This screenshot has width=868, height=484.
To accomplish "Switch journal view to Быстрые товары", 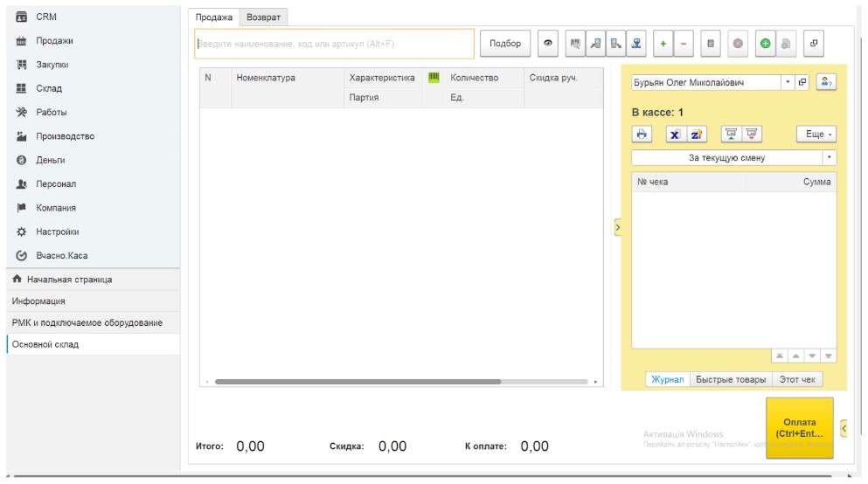I will 731,379.
